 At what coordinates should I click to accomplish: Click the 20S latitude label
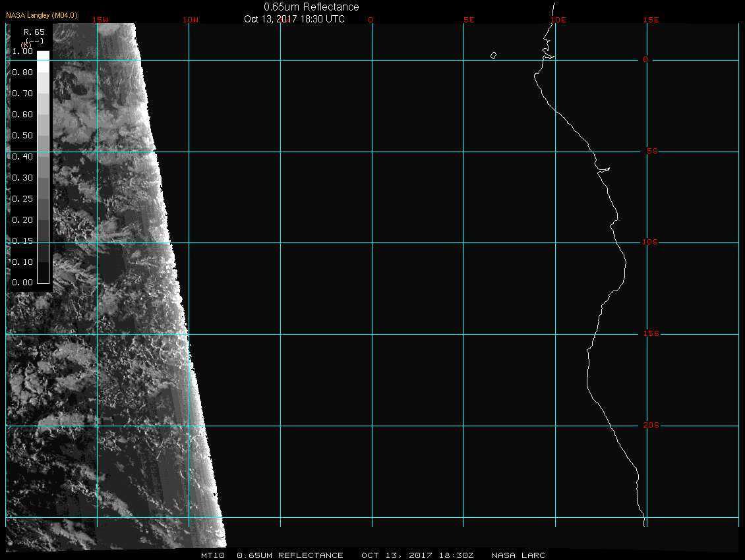pyautogui.click(x=650, y=426)
